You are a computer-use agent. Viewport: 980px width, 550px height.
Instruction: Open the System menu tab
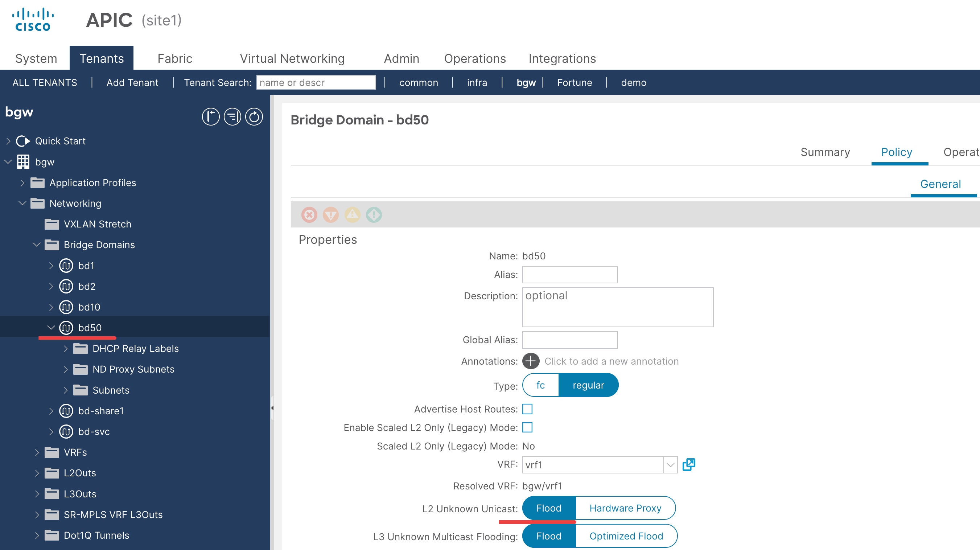[36, 59]
